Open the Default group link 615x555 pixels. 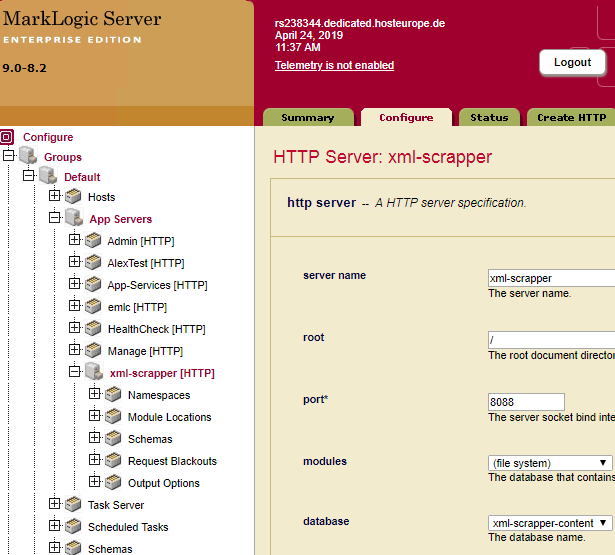82,177
